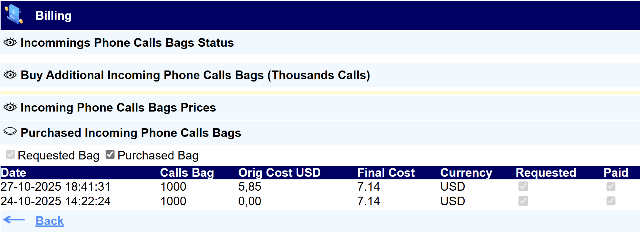Expand Incommings Phone Calls Bags Status section
The width and height of the screenshot is (644, 235).
[127, 43]
